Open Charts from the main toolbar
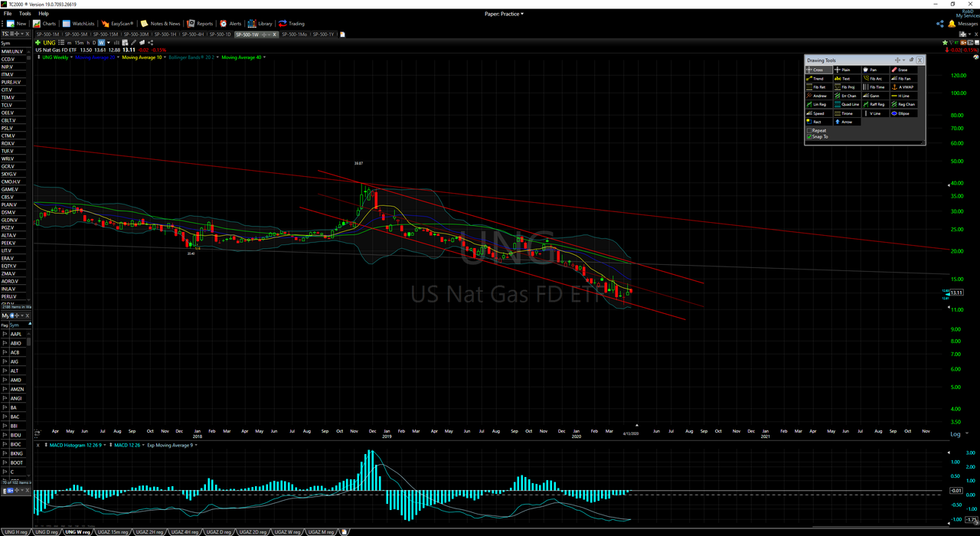 (x=44, y=24)
